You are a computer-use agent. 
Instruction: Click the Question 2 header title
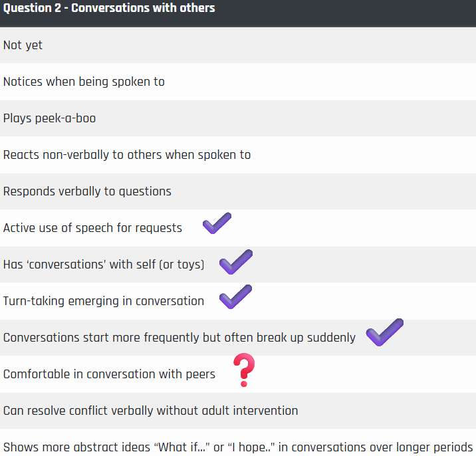(x=109, y=8)
